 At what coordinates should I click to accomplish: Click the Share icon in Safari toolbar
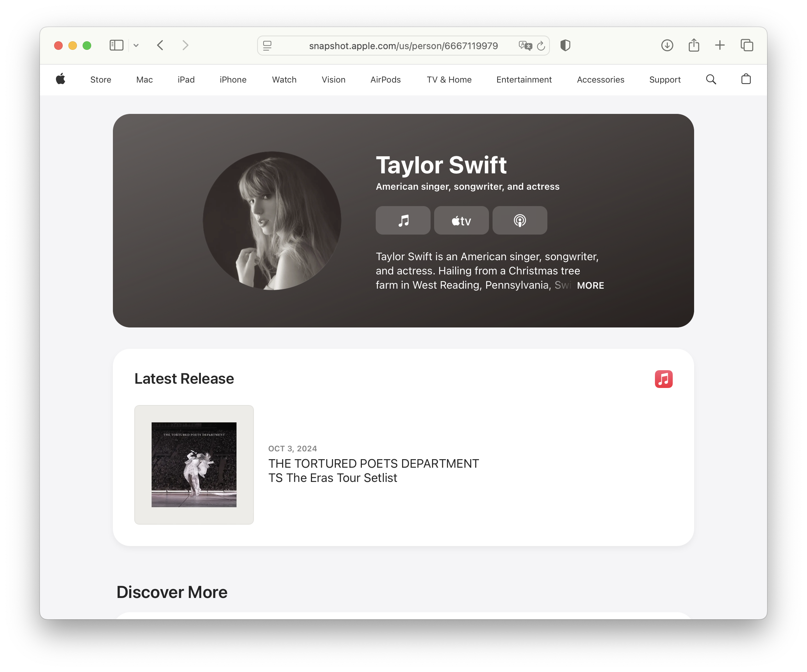(x=694, y=45)
